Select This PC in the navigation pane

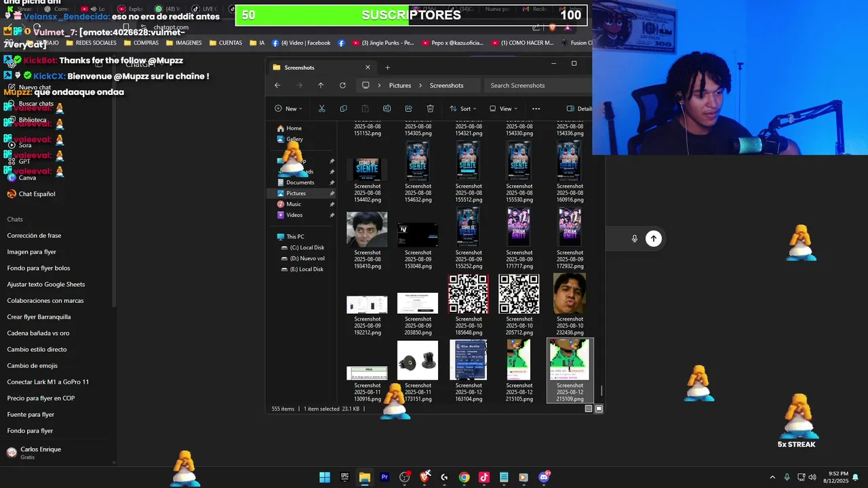[295, 237]
